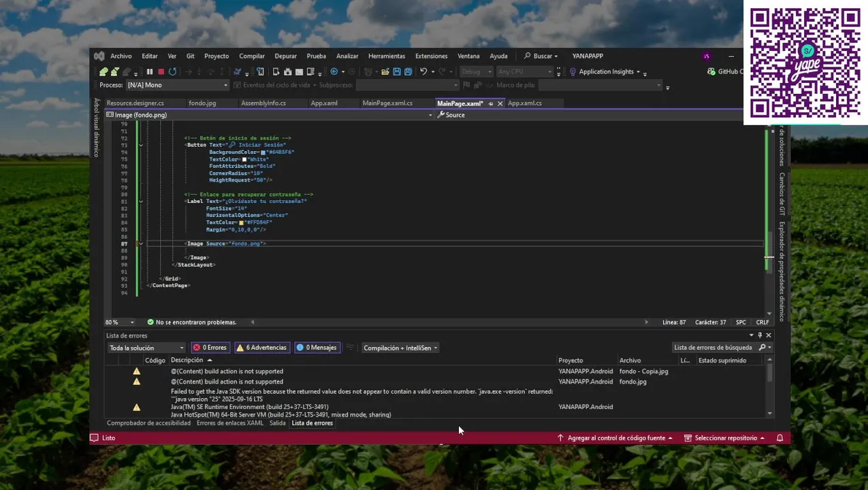
Task: Sort by the Descripción column header
Action: tap(187, 360)
